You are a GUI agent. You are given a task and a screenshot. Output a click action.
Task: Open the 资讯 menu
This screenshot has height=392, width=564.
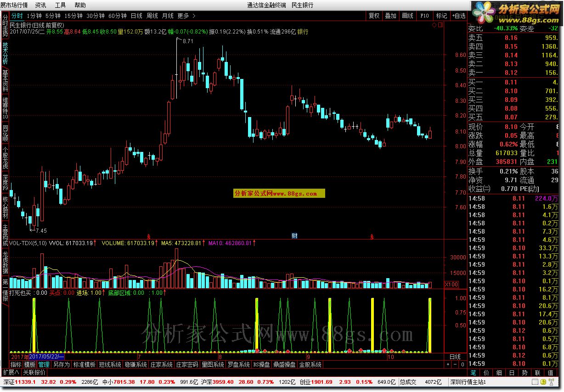point(40,5)
